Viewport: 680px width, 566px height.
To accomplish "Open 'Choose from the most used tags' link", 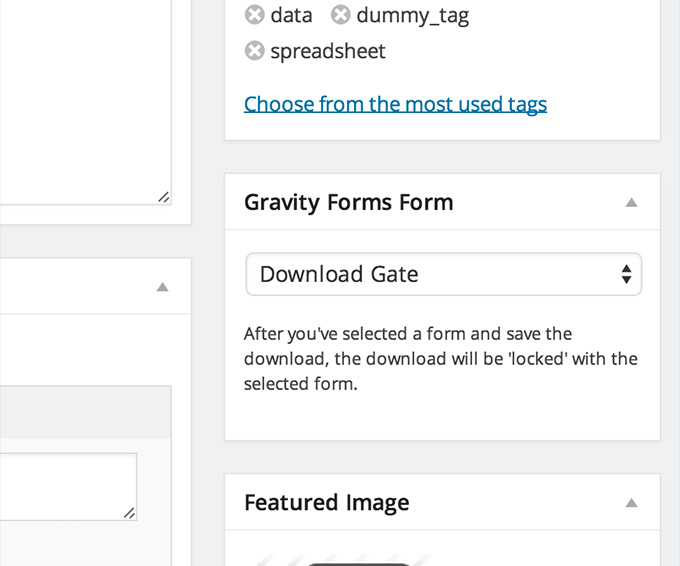I will (x=395, y=105).
